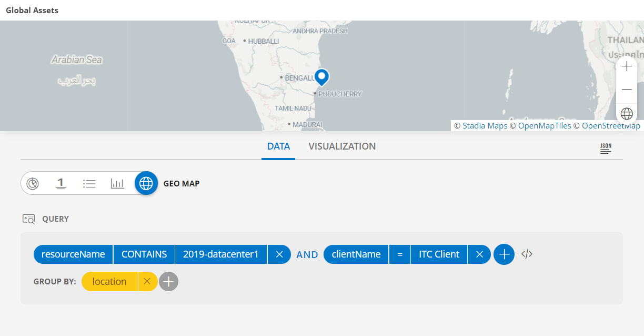644x336 pixels.
Task: Open the resourceName field chip
Action: click(73, 254)
